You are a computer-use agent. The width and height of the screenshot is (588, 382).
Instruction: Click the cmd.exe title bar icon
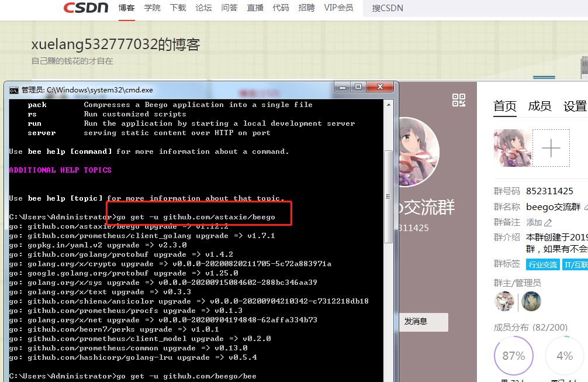(x=14, y=91)
